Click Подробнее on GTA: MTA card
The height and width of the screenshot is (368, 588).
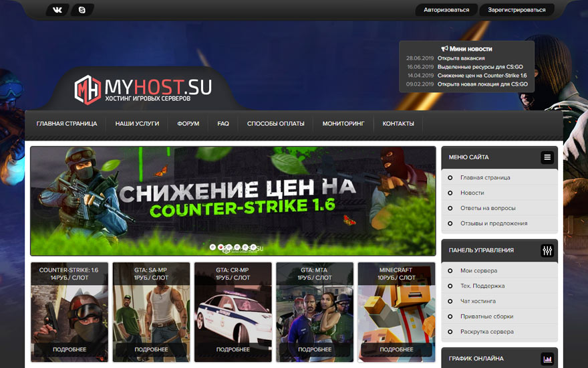click(315, 349)
